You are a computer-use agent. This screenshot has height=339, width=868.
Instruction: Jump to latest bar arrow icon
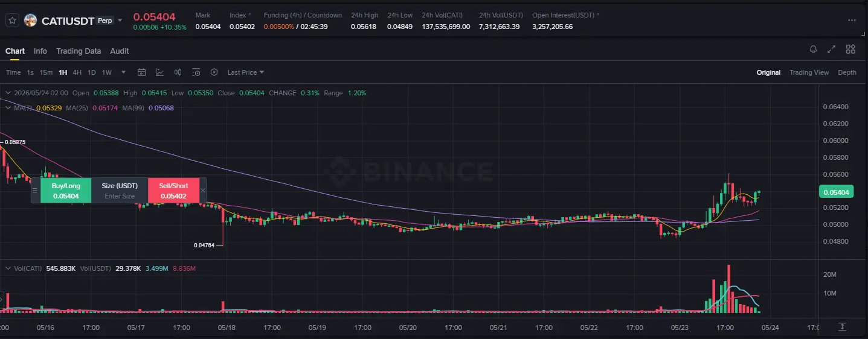[x=842, y=326]
